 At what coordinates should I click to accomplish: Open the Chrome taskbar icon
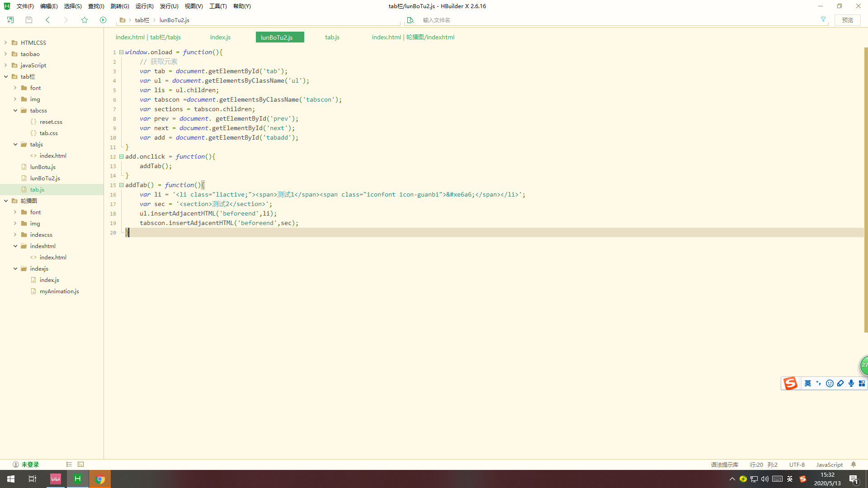point(100,479)
